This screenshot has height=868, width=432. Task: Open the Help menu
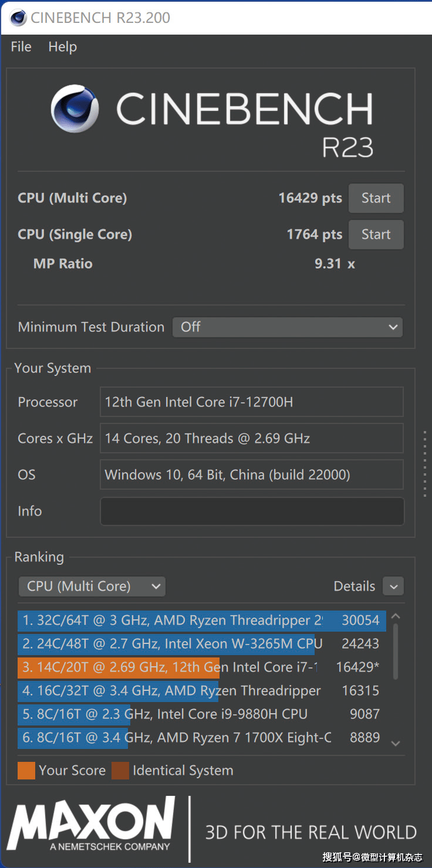click(62, 47)
